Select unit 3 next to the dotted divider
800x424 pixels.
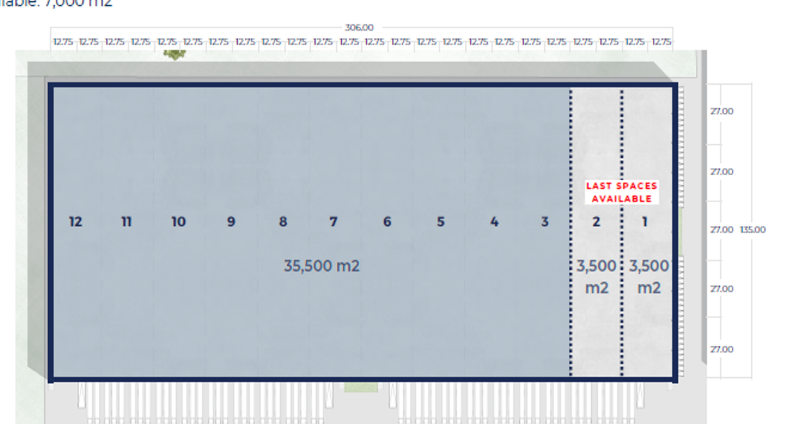pyautogui.click(x=545, y=222)
